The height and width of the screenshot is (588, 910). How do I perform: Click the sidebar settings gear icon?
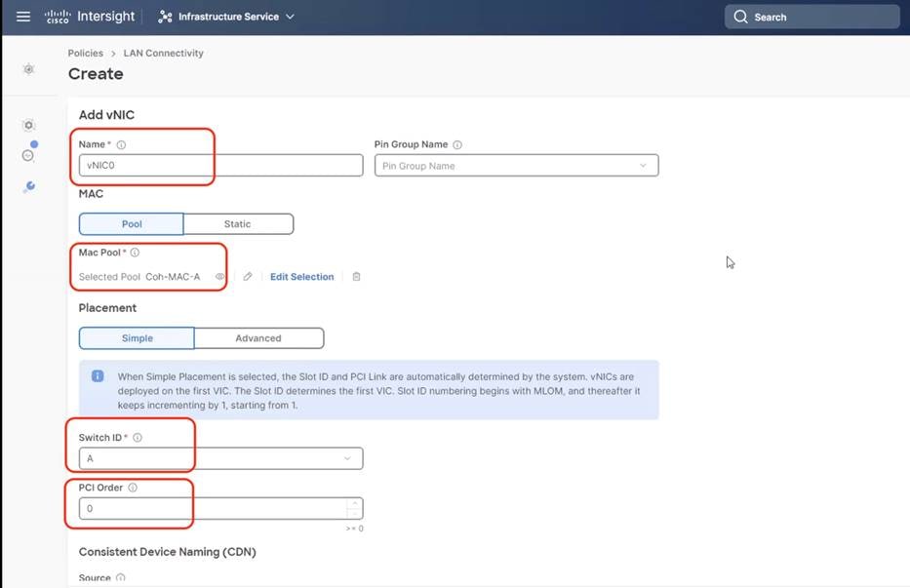[28, 125]
